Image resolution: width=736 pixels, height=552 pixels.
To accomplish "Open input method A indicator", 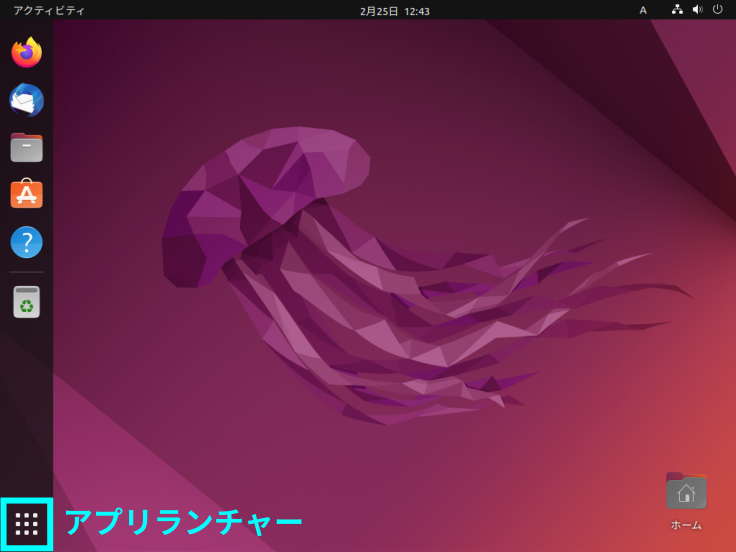I will pyautogui.click(x=643, y=10).
